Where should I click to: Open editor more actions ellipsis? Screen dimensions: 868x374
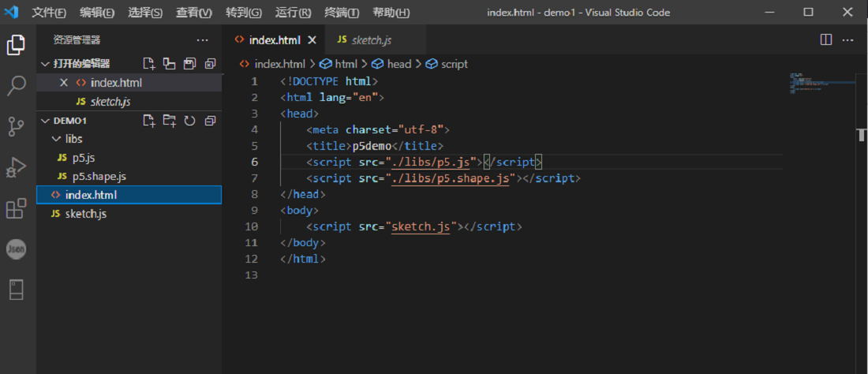click(848, 39)
